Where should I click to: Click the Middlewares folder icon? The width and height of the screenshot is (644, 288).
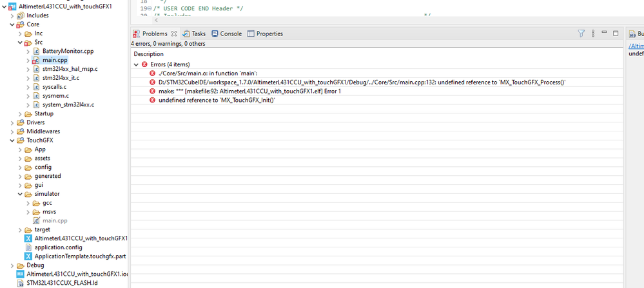tap(20, 131)
